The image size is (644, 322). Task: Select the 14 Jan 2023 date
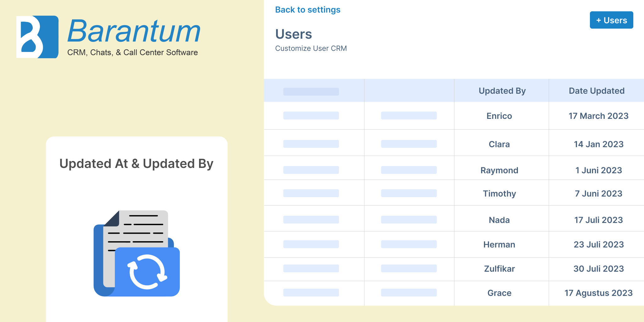click(598, 144)
